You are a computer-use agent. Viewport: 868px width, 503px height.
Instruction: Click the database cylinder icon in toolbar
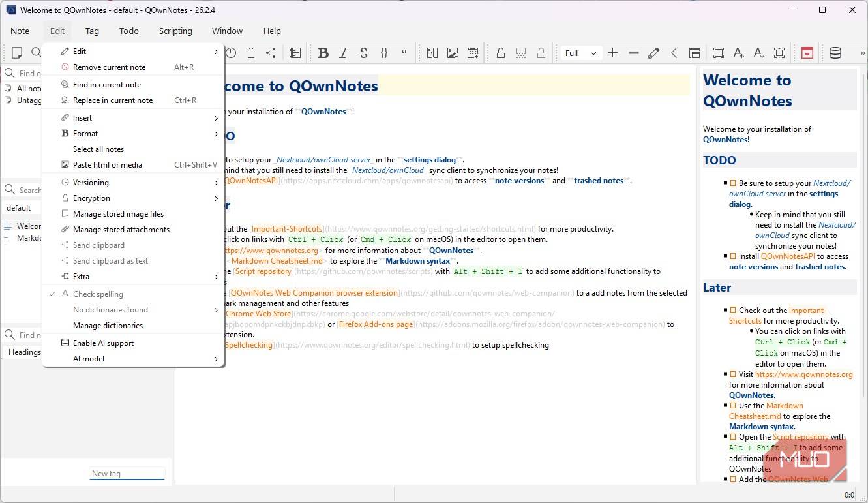[x=835, y=53]
